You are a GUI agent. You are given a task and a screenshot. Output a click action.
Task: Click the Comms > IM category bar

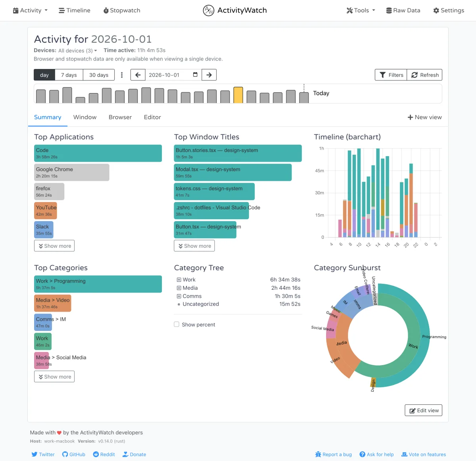point(43,322)
